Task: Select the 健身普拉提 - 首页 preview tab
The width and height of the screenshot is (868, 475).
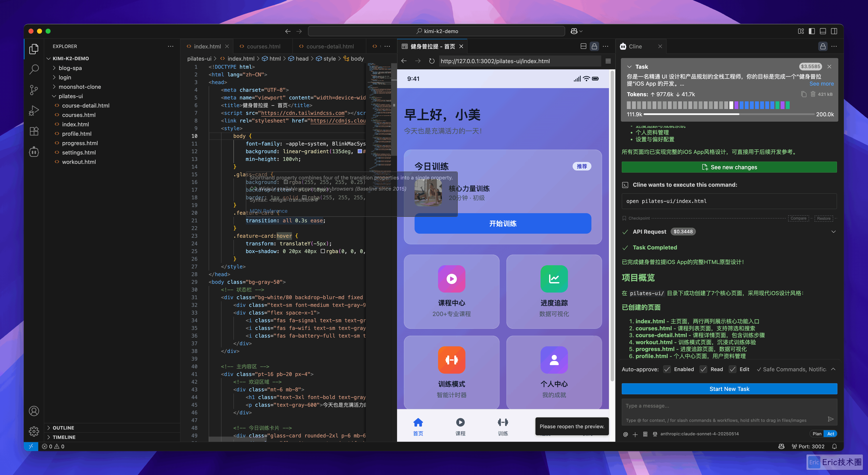Action: point(432,47)
